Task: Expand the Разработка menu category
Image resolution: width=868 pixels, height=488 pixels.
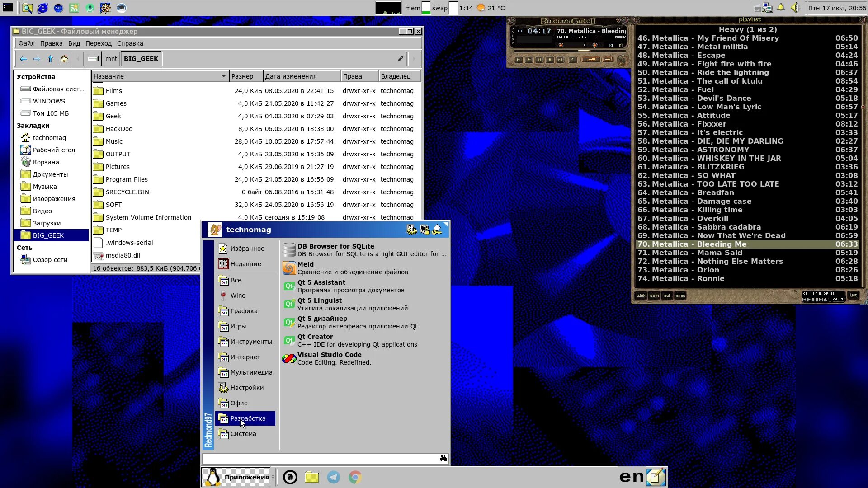Action: click(x=248, y=418)
